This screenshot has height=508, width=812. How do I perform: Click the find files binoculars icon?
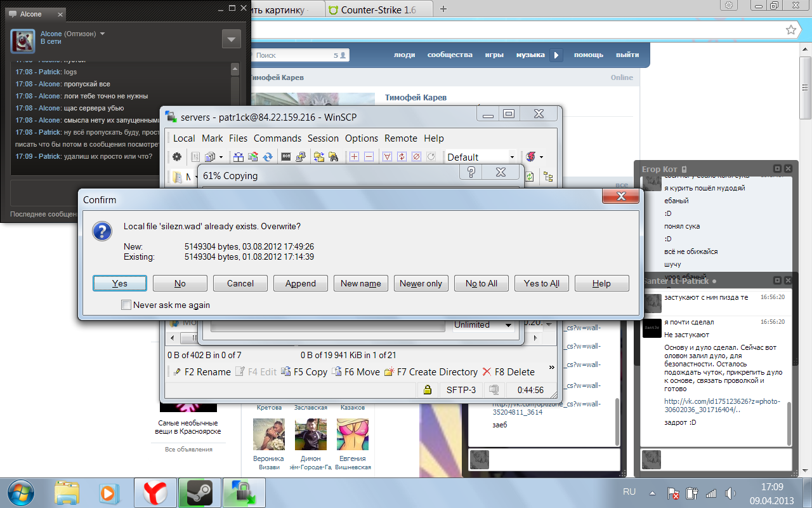click(x=334, y=157)
